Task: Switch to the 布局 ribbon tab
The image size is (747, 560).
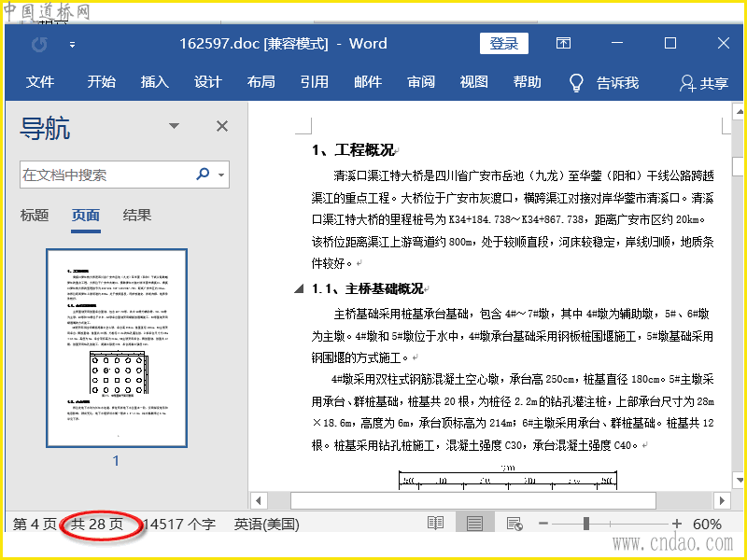Action: (261, 82)
